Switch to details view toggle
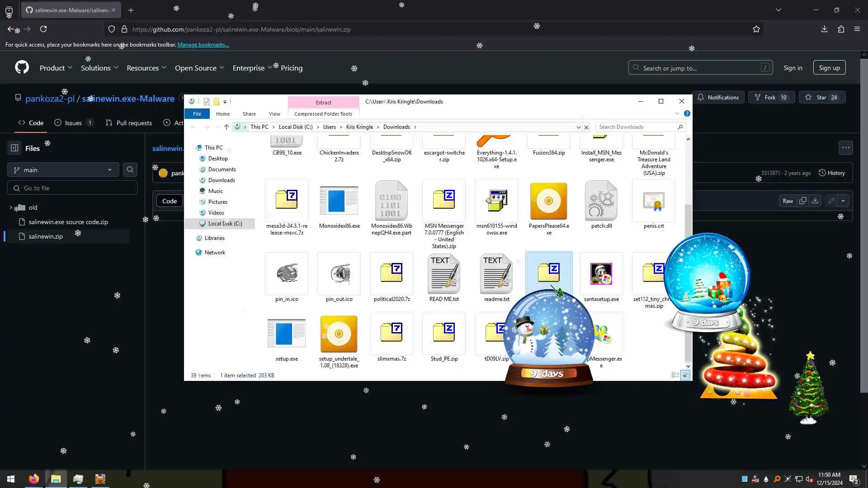The image size is (868, 488). [675, 375]
